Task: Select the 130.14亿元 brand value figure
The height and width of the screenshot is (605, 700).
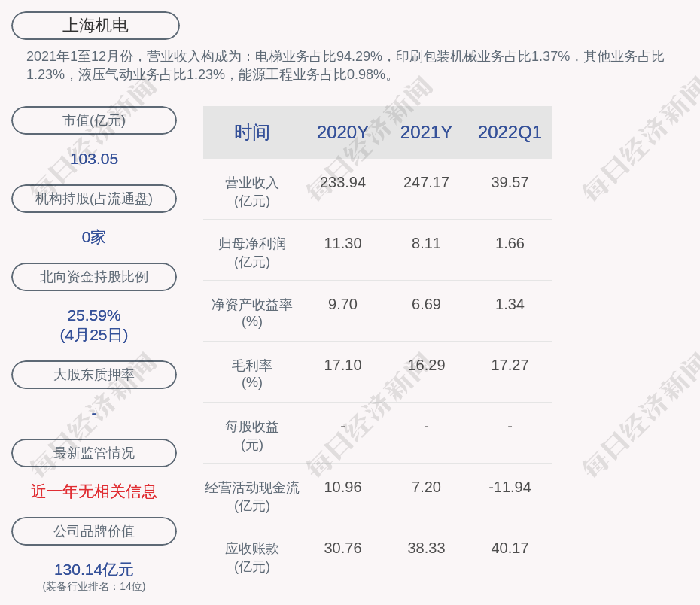Action: coord(94,570)
